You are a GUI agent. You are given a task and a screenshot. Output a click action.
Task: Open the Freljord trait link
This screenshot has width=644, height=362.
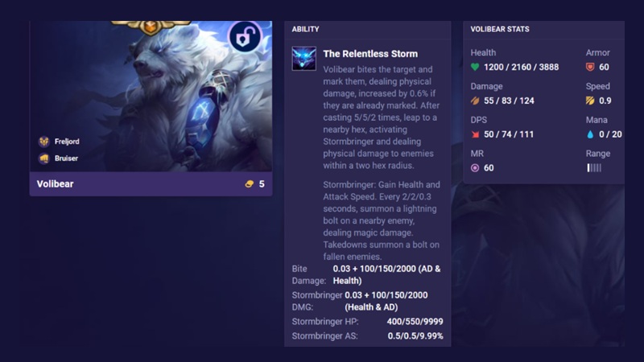click(x=67, y=142)
